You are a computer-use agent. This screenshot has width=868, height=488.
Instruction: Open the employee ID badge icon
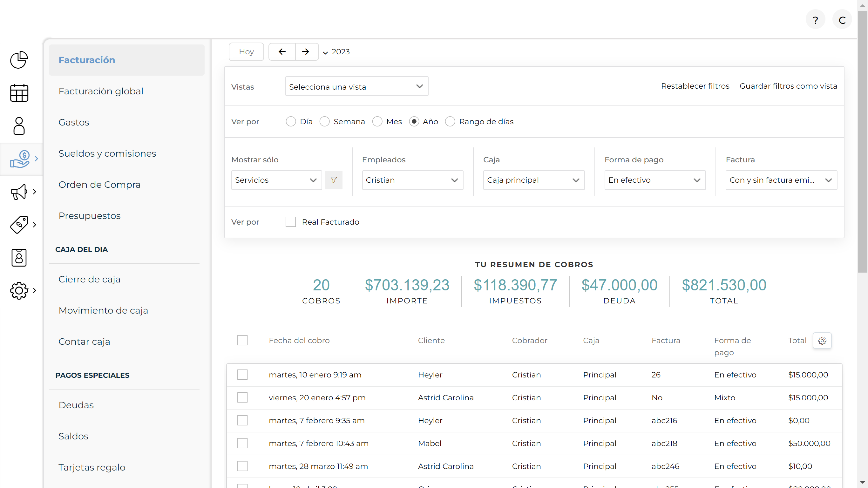tap(19, 257)
